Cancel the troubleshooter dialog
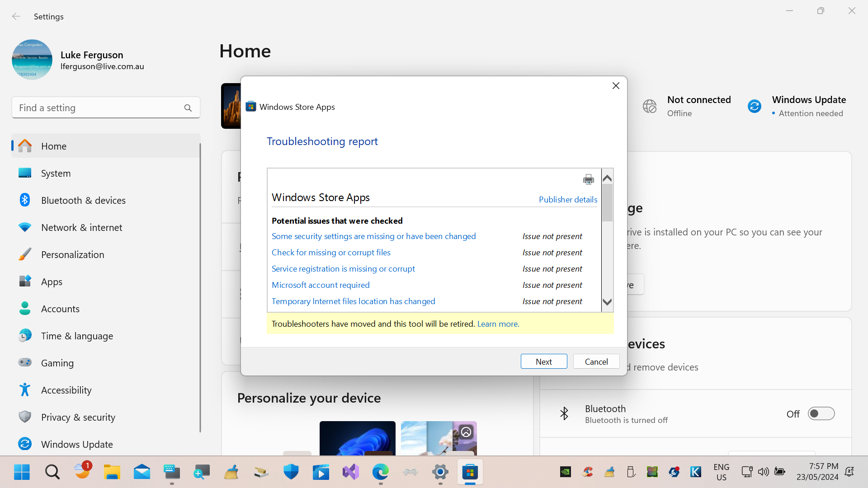868x488 pixels. tap(596, 361)
